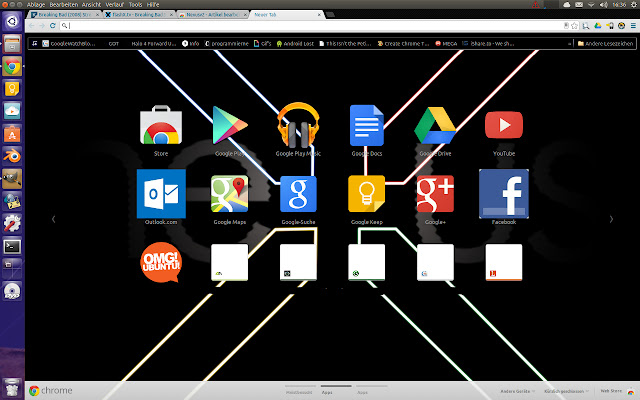The height and width of the screenshot is (400, 640).
Task: Open the Ubuntu Dash home button
Action: point(12,21)
